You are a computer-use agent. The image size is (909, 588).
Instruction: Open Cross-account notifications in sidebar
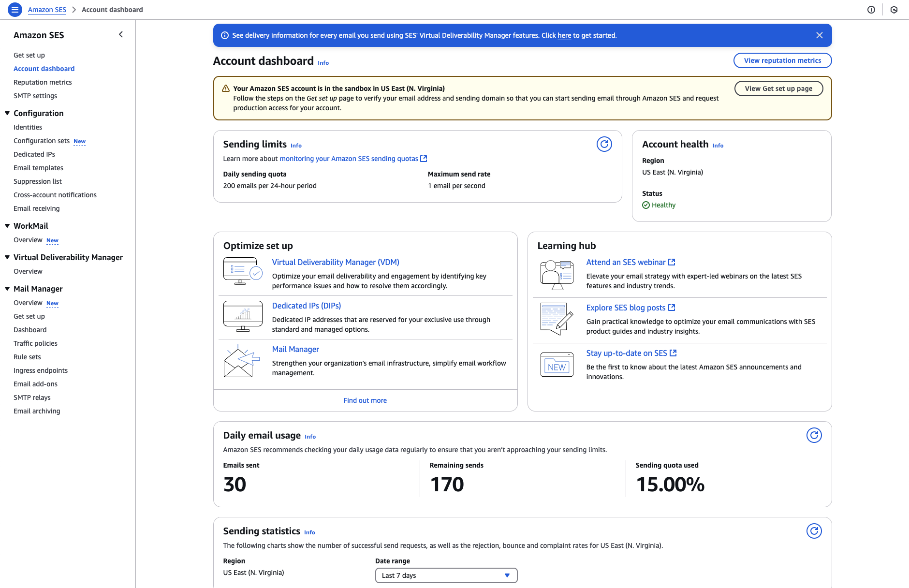55,195
